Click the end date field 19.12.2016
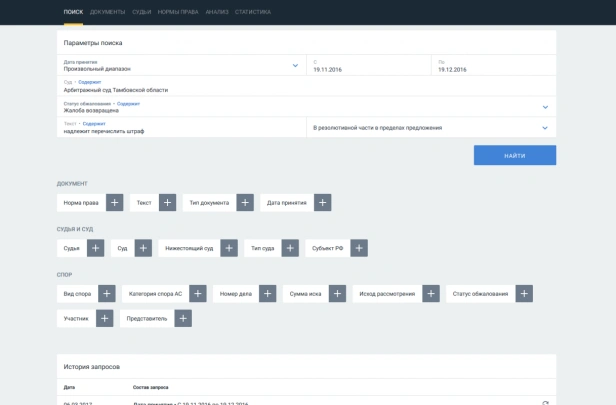This screenshot has height=405, width=616. click(x=493, y=66)
